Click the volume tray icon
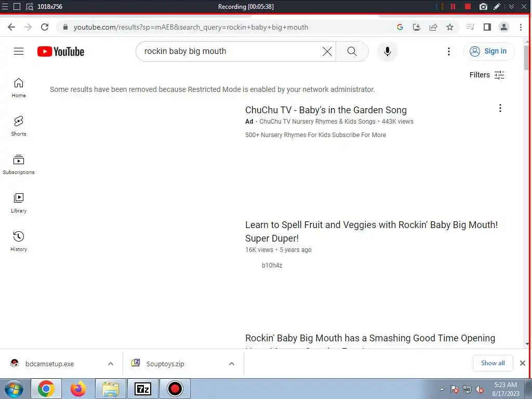This screenshot has width=532, height=399. (480, 389)
